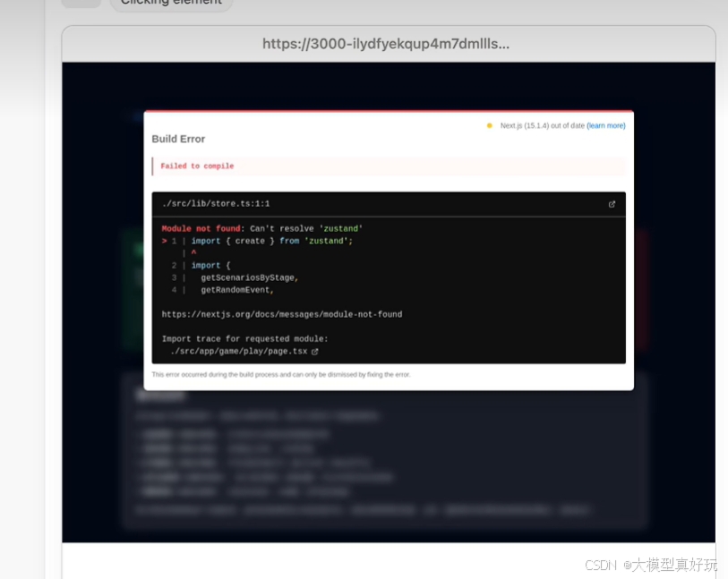Select the 'Build Error' heading
Image resolution: width=728 pixels, height=579 pixels.
click(x=178, y=139)
